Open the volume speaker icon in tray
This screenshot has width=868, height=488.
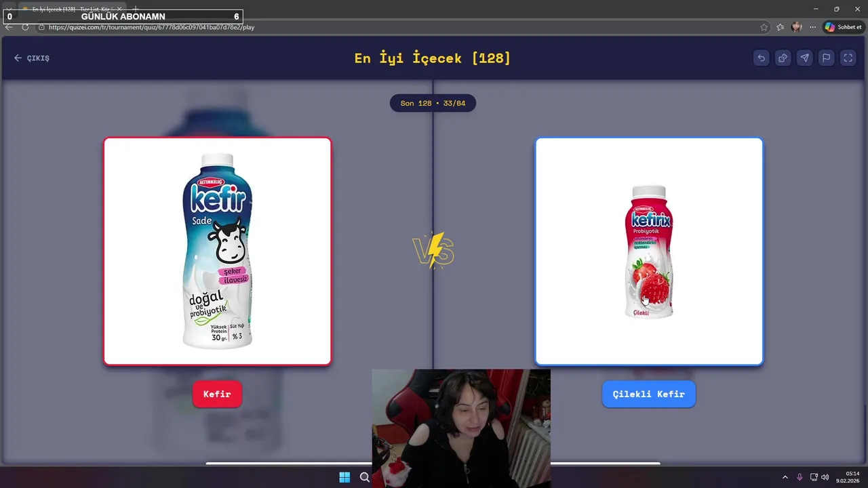point(825,477)
